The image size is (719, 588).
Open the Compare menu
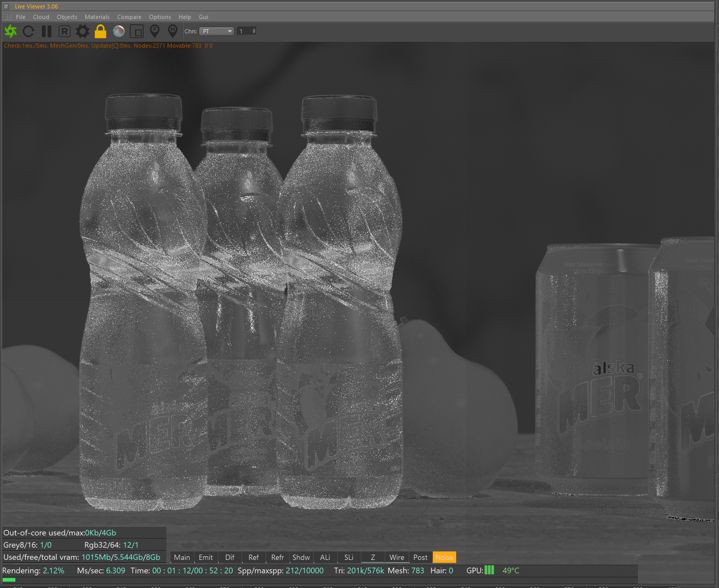(129, 17)
